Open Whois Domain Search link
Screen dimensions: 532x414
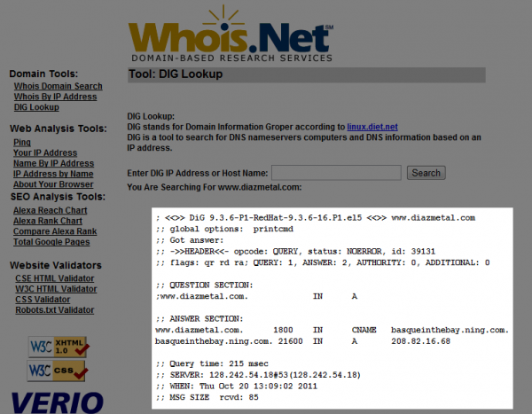(x=58, y=86)
